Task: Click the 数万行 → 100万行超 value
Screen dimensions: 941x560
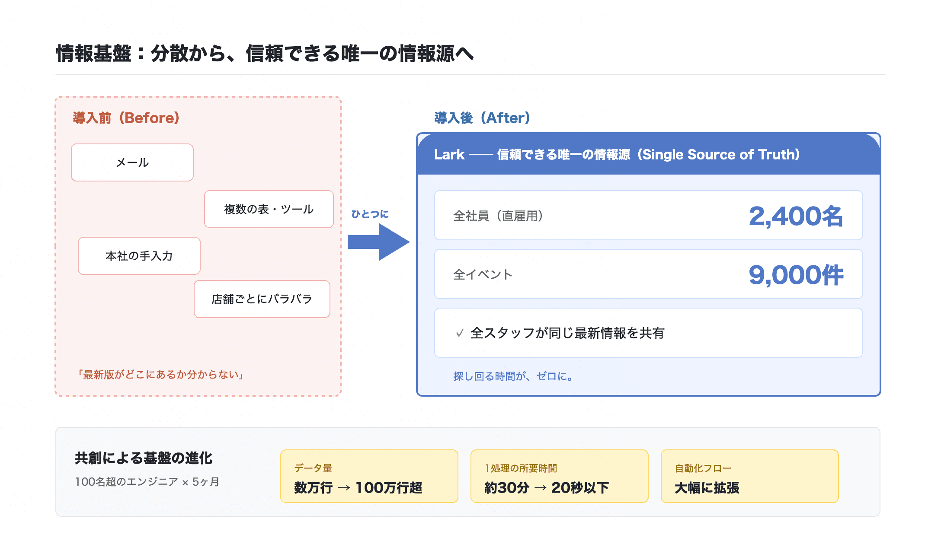Action: pyautogui.click(x=358, y=488)
